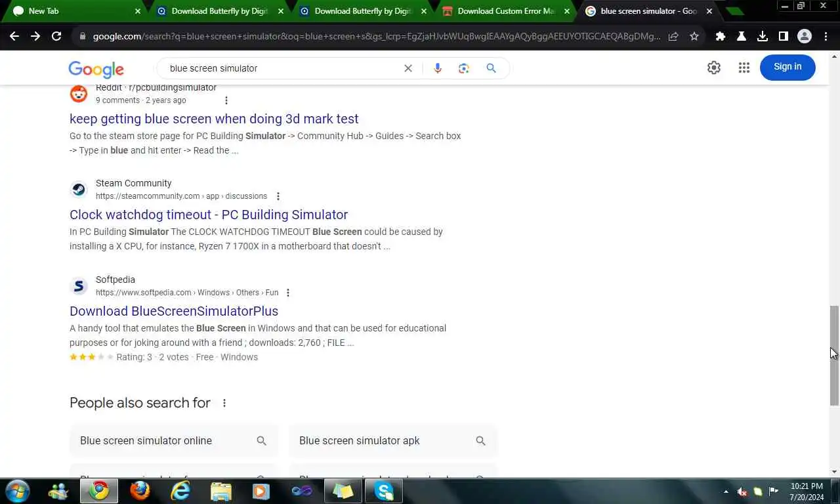The width and height of the screenshot is (840, 504).
Task: Search by image with Google Lens icon
Action: click(464, 68)
